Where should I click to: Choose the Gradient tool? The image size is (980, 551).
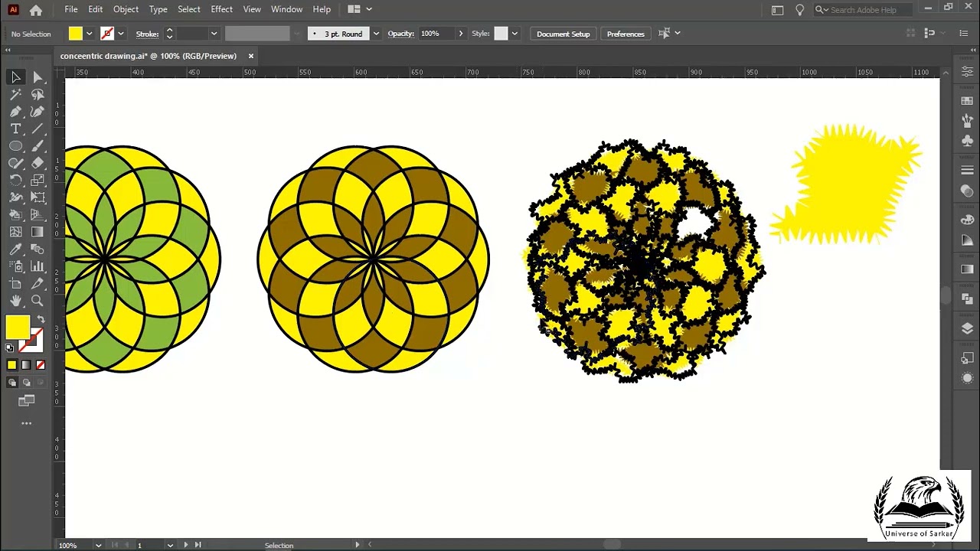coord(38,232)
